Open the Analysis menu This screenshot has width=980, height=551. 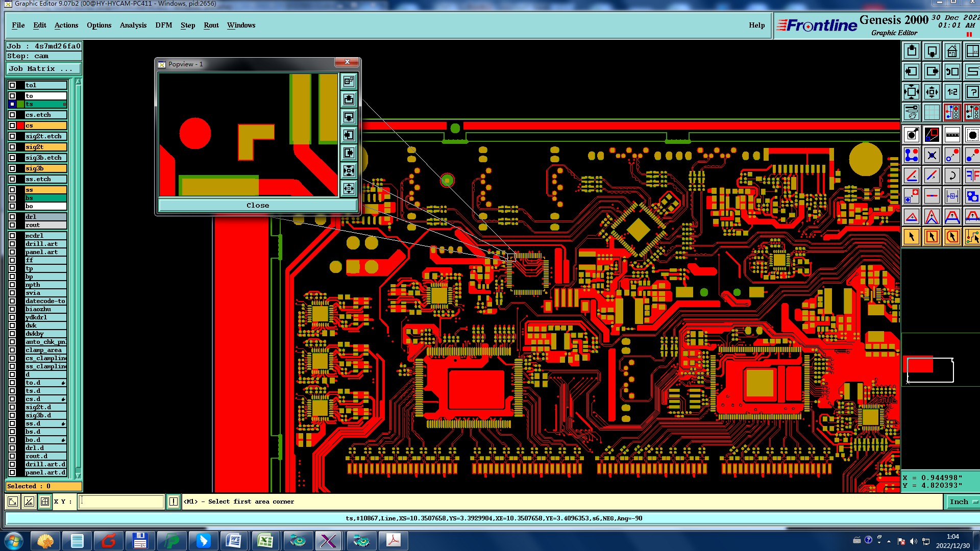(133, 25)
